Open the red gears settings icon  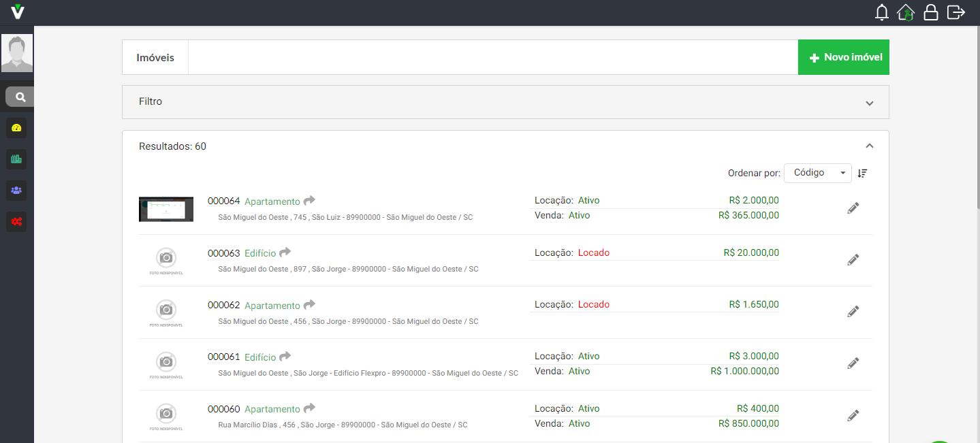tap(16, 221)
